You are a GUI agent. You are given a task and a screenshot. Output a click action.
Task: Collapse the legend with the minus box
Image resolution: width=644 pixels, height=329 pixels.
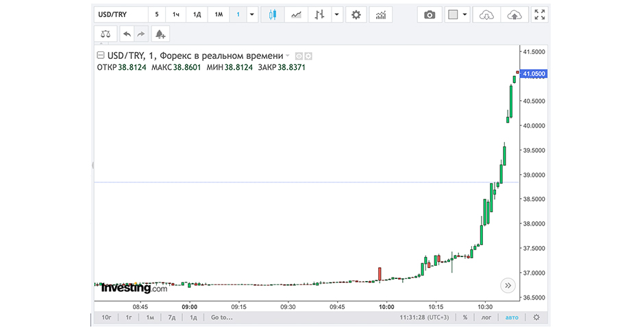(100, 56)
